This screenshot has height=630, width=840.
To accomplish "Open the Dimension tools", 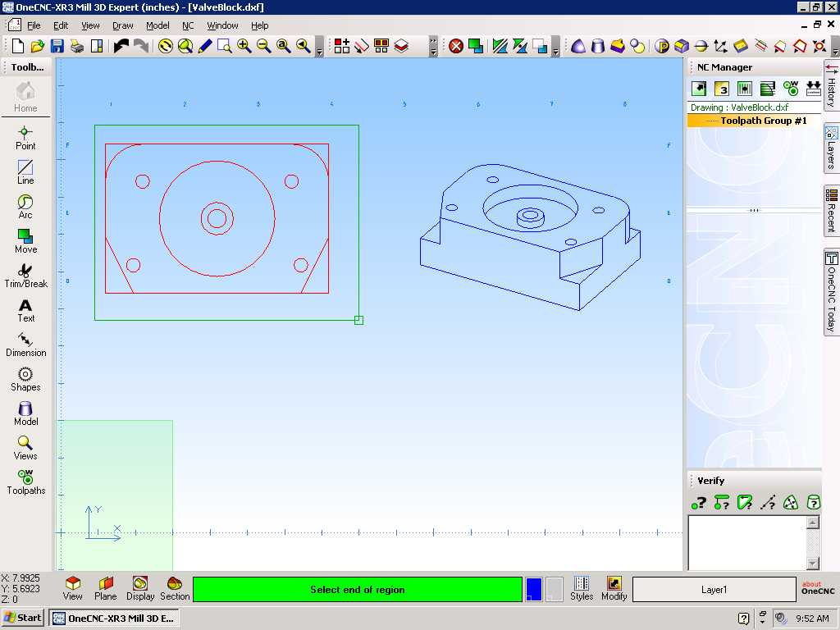I will pyautogui.click(x=25, y=345).
